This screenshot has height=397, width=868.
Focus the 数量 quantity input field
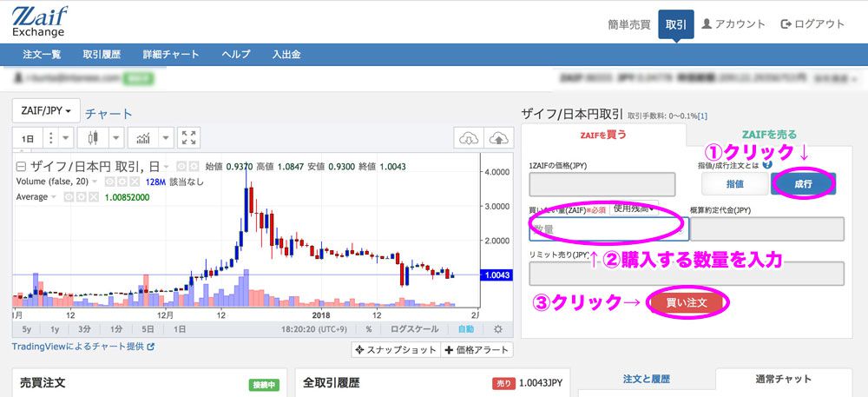[609, 228]
